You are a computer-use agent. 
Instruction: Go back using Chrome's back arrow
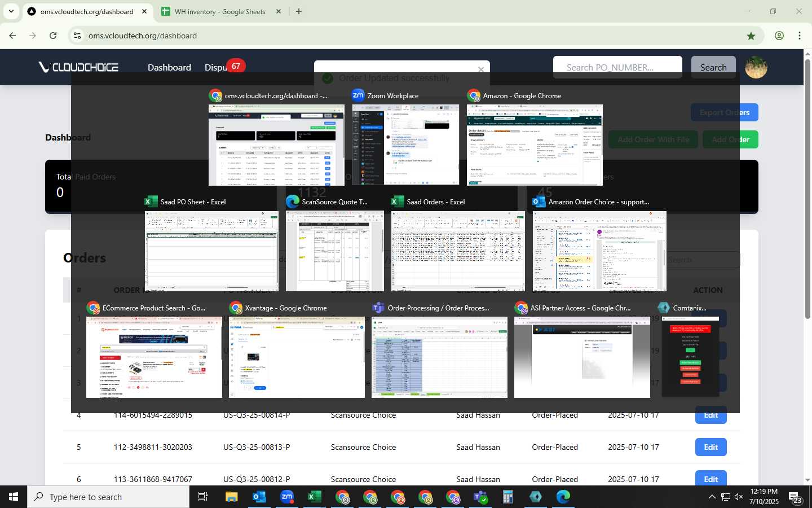(x=12, y=36)
